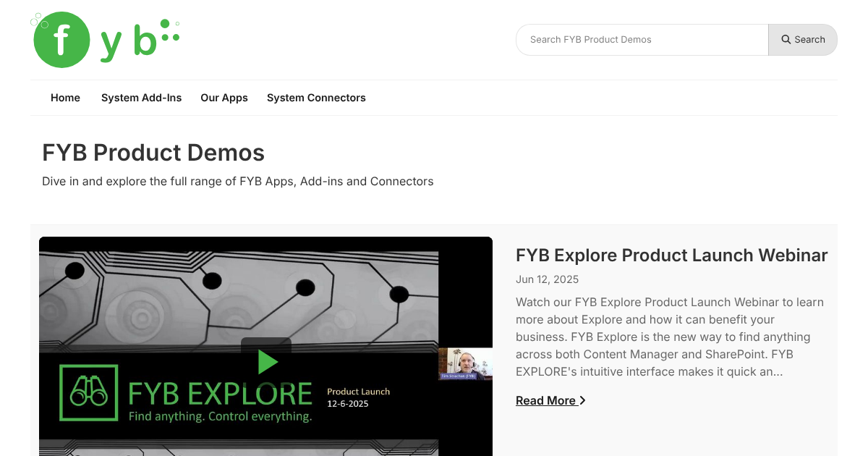Screen dimensions: 868x456
Task: Click the Read More chevron arrow
Action: click(583, 400)
